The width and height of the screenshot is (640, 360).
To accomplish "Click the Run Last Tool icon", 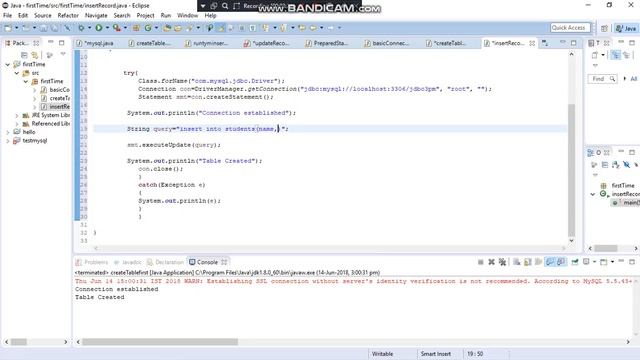I will click(117, 28).
